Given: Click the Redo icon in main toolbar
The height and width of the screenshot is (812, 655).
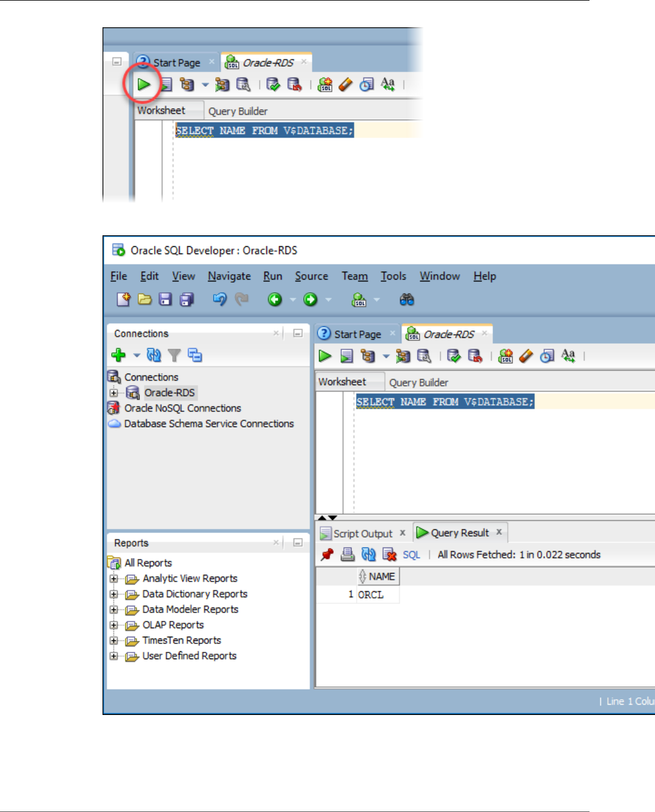Looking at the screenshot, I should 241,299.
